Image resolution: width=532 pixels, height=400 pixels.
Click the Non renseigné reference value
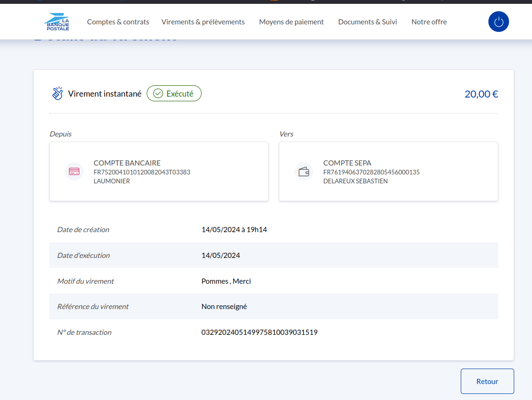tap(224, 307)
